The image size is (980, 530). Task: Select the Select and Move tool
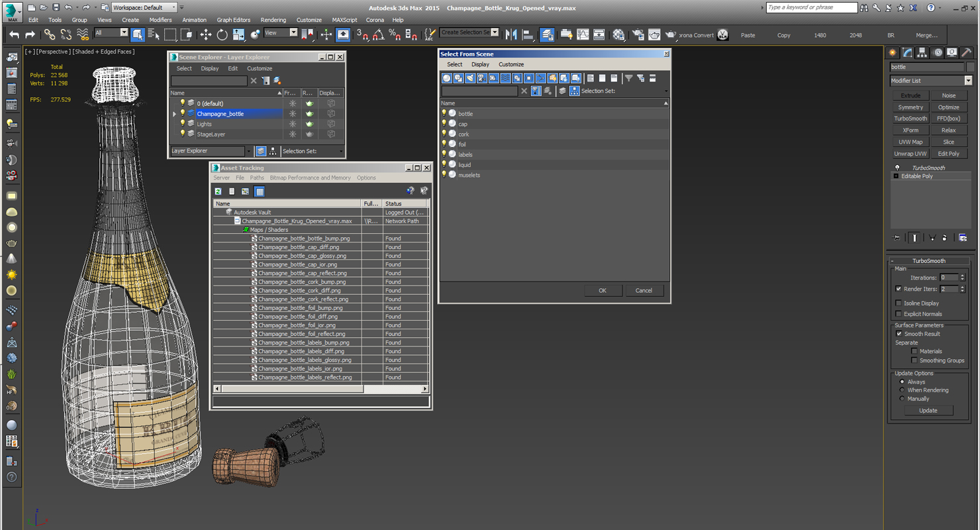206,34
